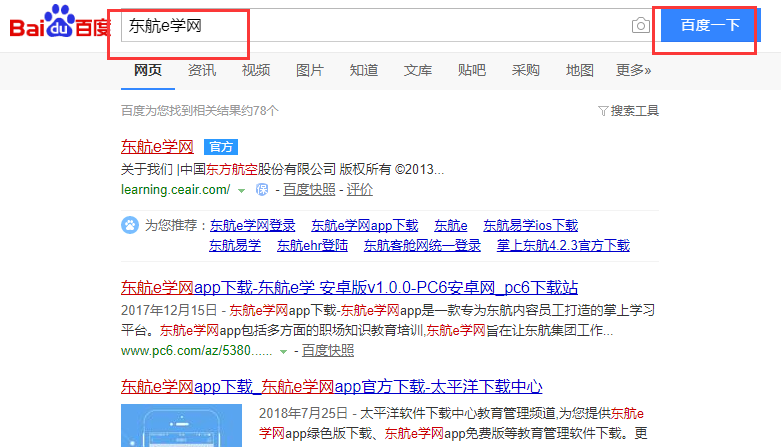
Task: Select the 网页 tab
Action: [148, 70]
